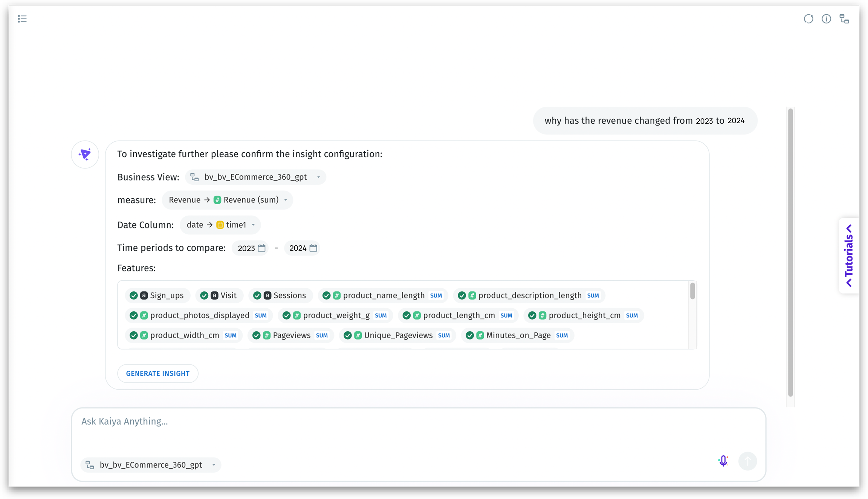Open the info icon at top right

point(826,19)
